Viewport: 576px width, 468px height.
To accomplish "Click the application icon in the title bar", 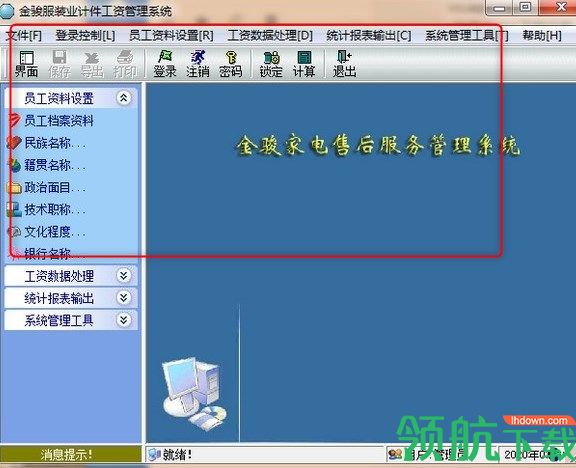I will click(7, 12).
